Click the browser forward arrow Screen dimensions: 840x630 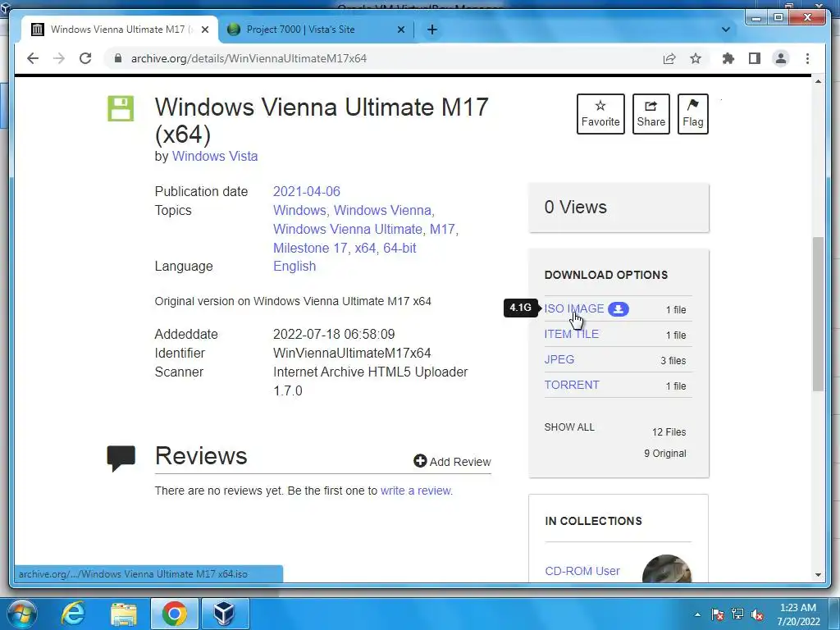click(59, 58)
